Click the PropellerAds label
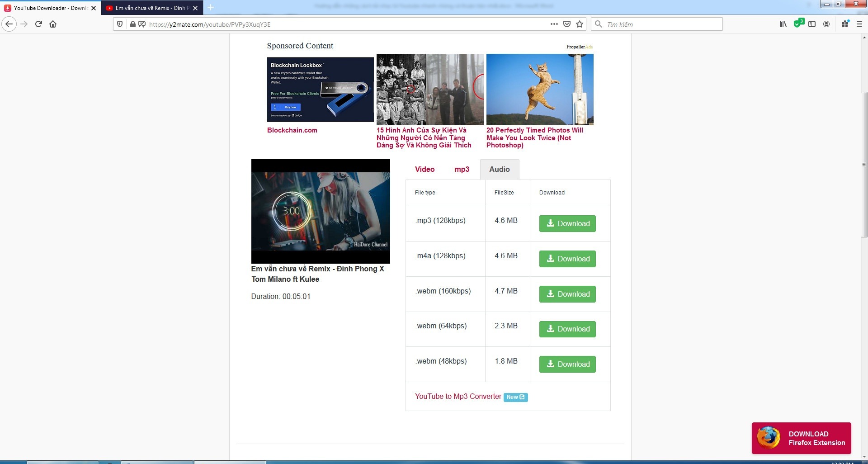 579,47
